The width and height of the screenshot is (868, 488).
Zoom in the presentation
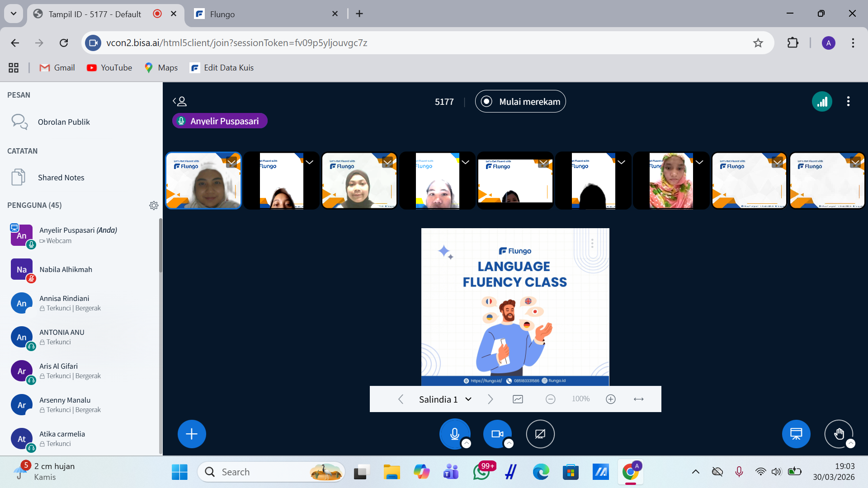pos(611,399)
